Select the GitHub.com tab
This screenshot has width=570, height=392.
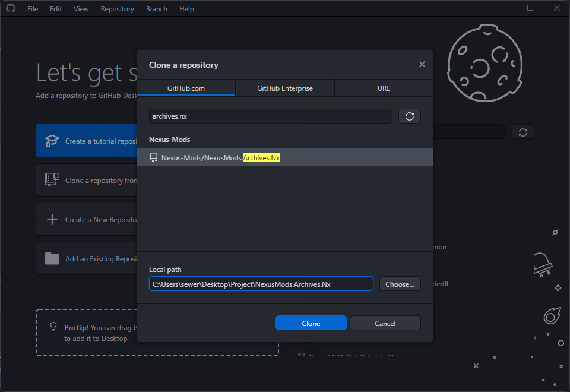(x=186, y=88)
